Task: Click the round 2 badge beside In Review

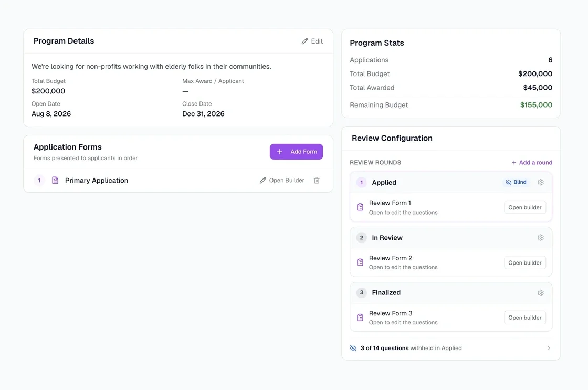Action: pos(362,237)
